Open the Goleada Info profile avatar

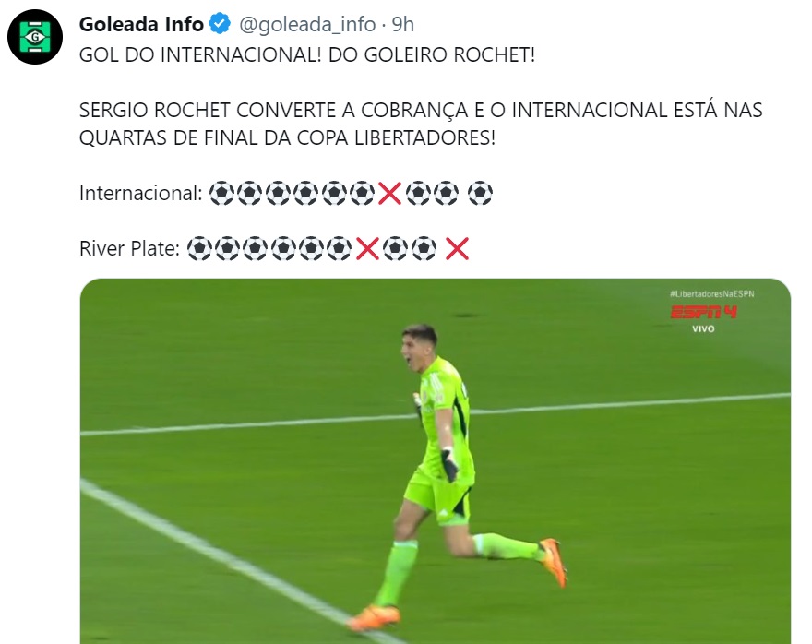pyautogui.click(x=35, y=37)
